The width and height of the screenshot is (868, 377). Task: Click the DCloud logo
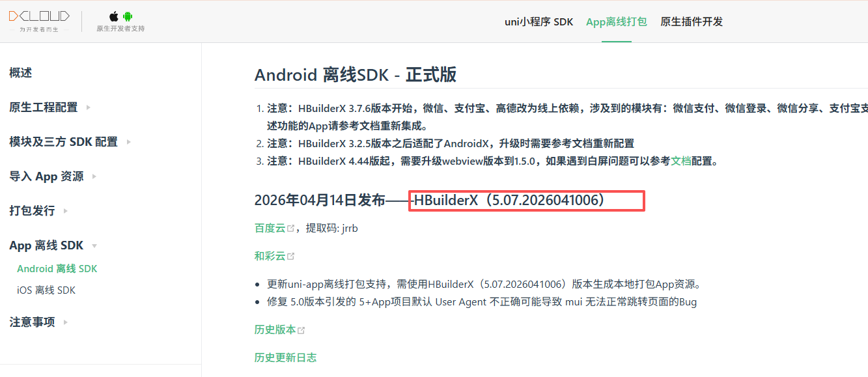(x=38, y=16)
